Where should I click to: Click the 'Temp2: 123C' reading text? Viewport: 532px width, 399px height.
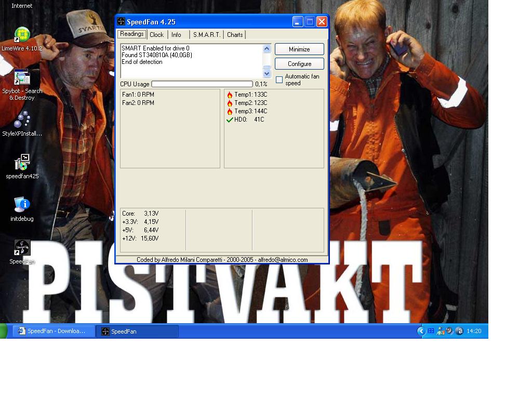tap(251, 103)
